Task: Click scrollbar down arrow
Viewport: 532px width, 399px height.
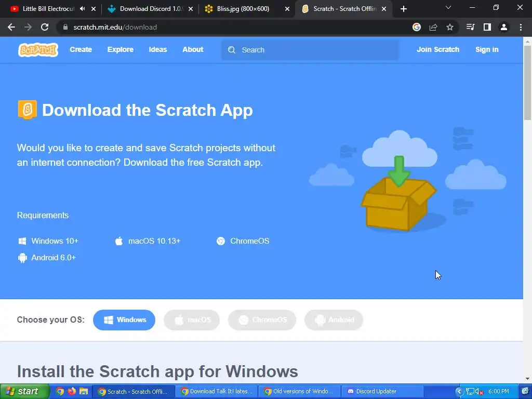Action: pos(528,379)
